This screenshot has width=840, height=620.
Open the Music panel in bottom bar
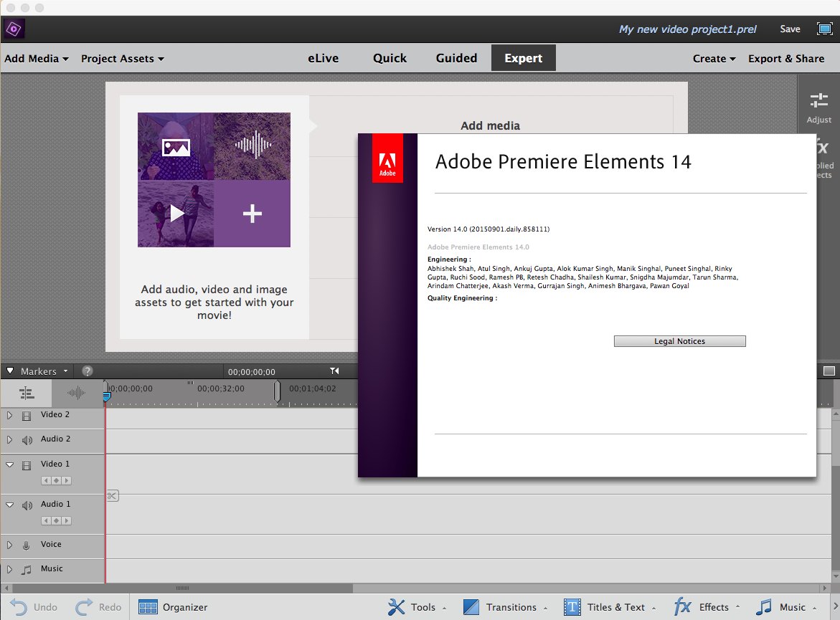click(786, 607)
